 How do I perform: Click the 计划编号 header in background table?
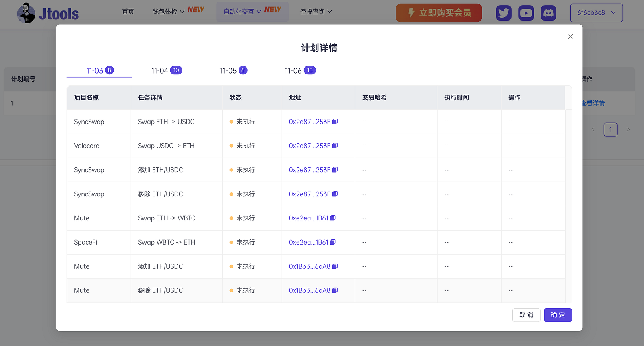(23, 79)
